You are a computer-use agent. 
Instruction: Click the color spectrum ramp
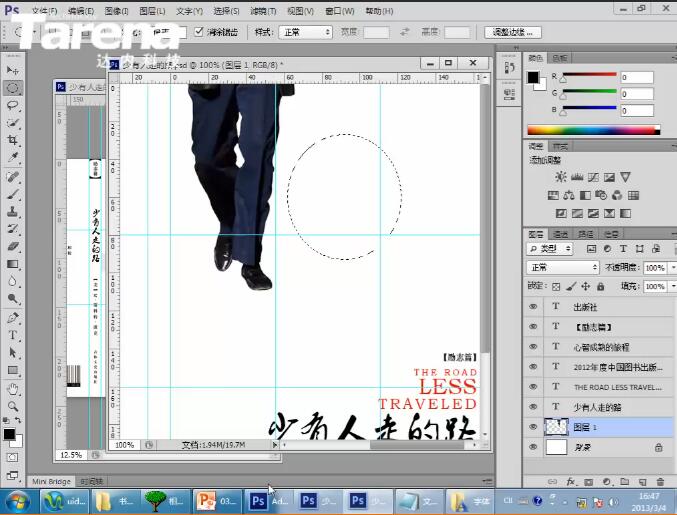tap(594, 130)
